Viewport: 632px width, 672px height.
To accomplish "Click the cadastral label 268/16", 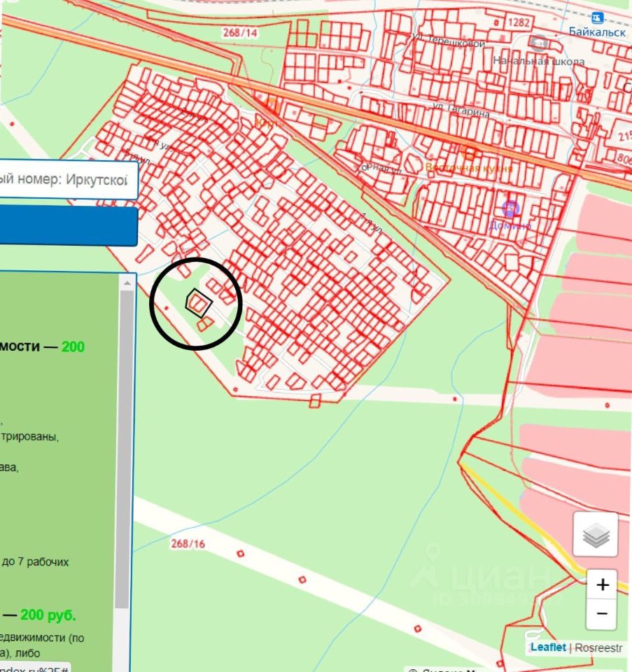I will pyautogui.click(x=188, y=544).
